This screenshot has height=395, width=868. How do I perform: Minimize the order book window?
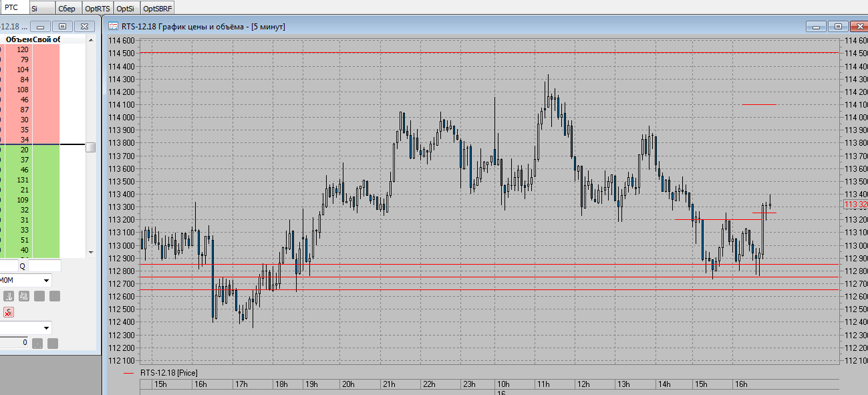click(x=41, y=26)
